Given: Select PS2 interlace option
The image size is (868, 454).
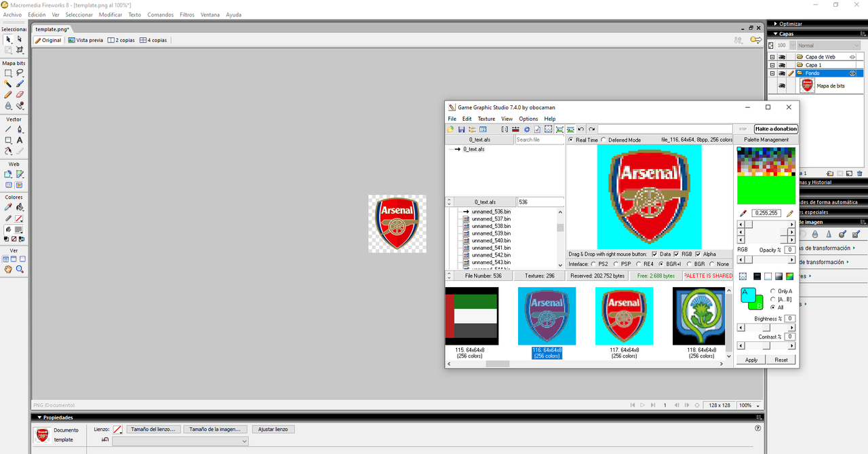Looking at the screenshot, I should coord(594,264).
